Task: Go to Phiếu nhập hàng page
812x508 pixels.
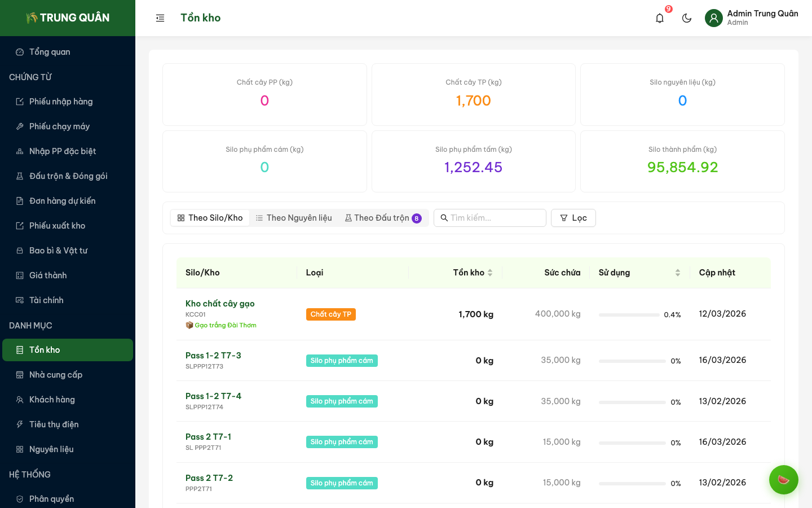Action: click(x=61, y=102)
